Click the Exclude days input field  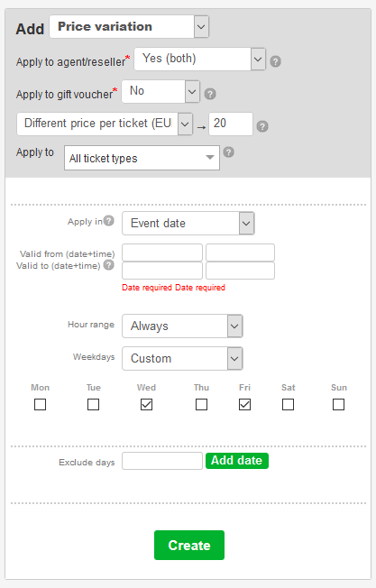pyautogui.click(x=162, y=461)
